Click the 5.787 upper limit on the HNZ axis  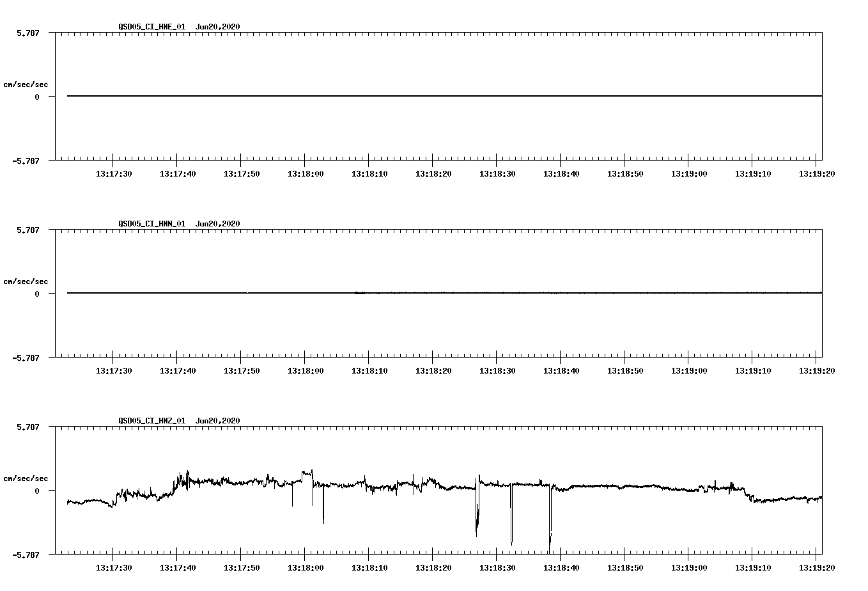28,427
